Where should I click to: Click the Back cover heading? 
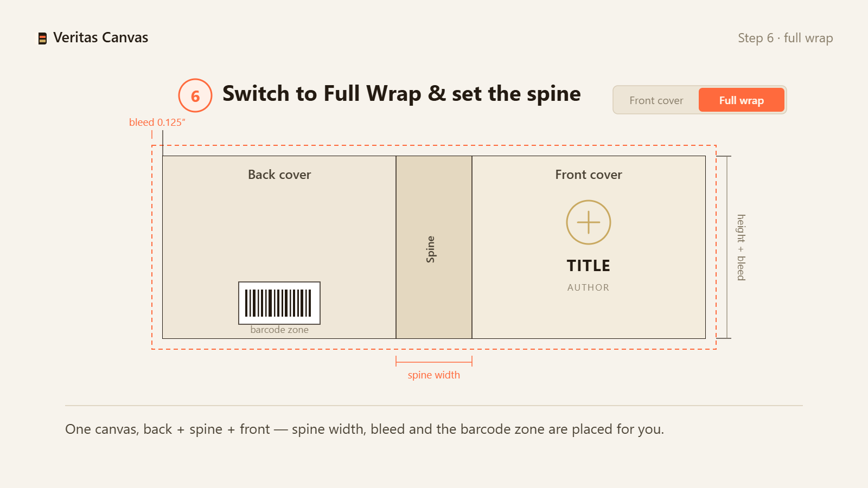click(x=279, y=175)
